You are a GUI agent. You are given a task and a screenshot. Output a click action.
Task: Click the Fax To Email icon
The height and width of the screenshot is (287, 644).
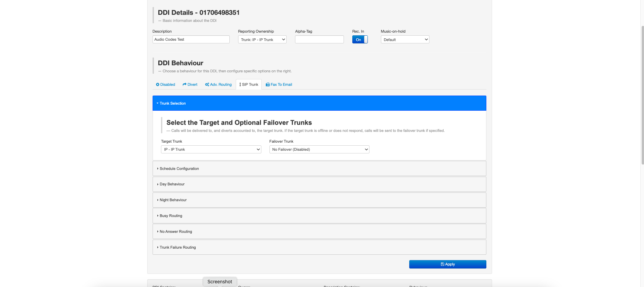coord(267,84)
